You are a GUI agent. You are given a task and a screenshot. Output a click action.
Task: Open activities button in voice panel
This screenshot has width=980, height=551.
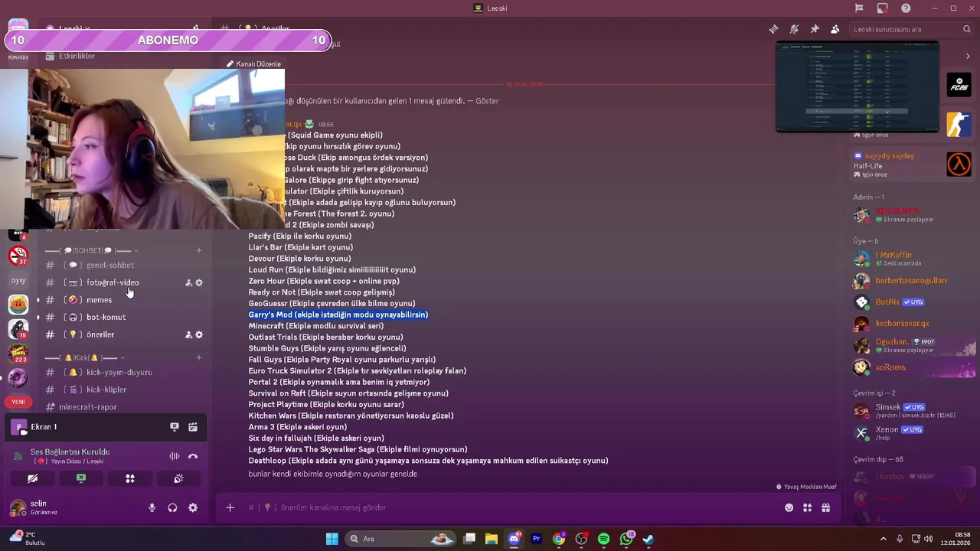pos(130,478)
